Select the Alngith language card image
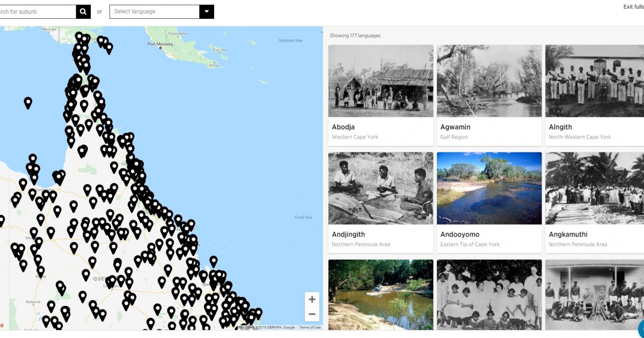 click(x=595, y=81)
